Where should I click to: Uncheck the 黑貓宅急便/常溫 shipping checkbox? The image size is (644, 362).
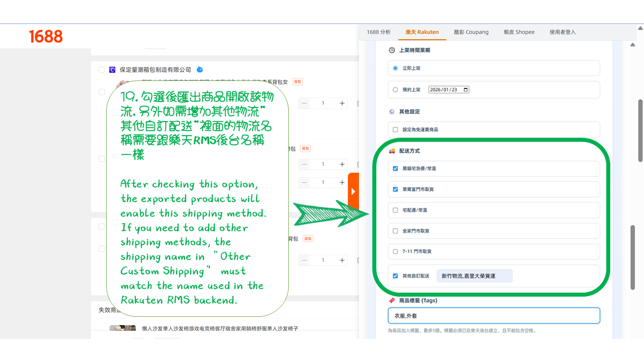pyautogui.click(x=395, y=168)
